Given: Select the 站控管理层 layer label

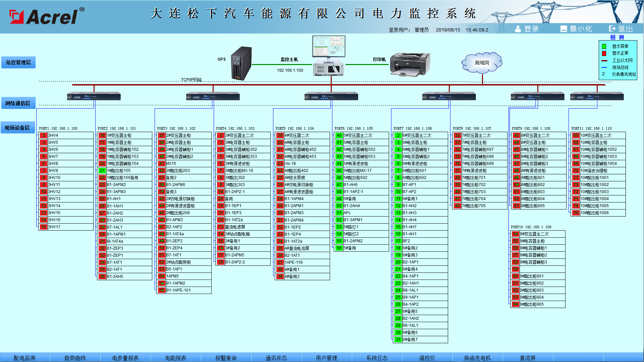Looking at the screenshot, I should pyautogui.click(x=18, y=62).
